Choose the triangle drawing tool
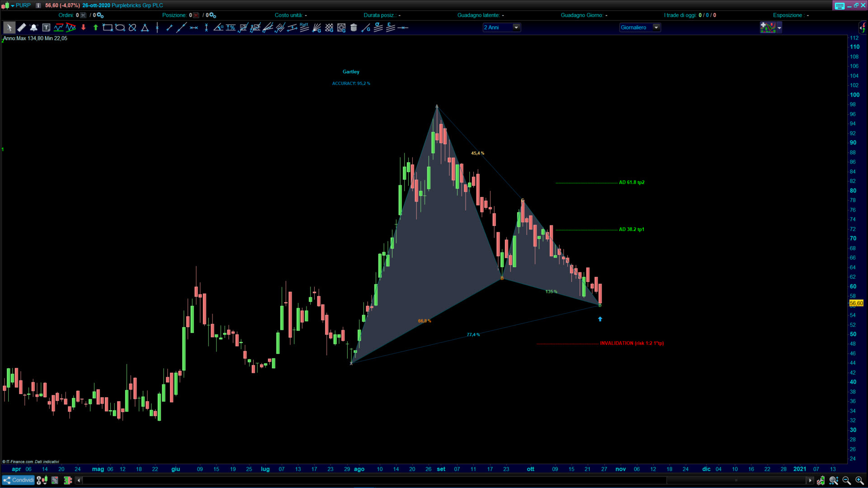Viewport: 868px width, 488px height. (145, 28)
